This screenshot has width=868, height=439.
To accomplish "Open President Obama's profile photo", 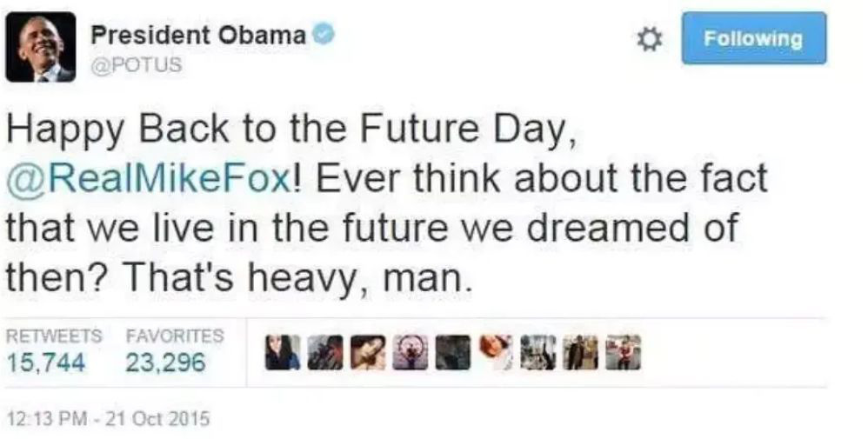I will [x=40, y=47].
